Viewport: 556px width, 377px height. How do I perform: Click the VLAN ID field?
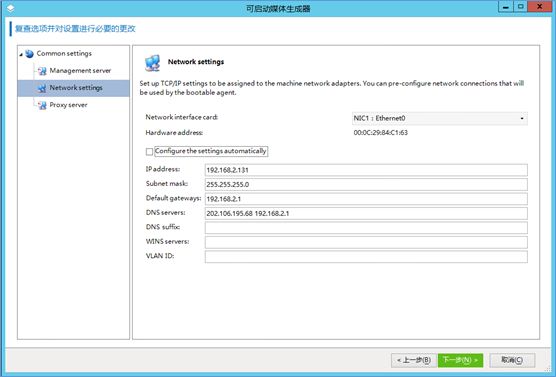click(366, 257)
